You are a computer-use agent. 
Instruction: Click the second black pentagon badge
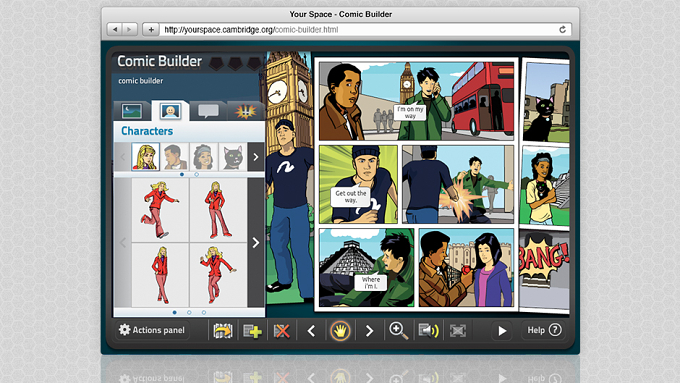[235, 64]
